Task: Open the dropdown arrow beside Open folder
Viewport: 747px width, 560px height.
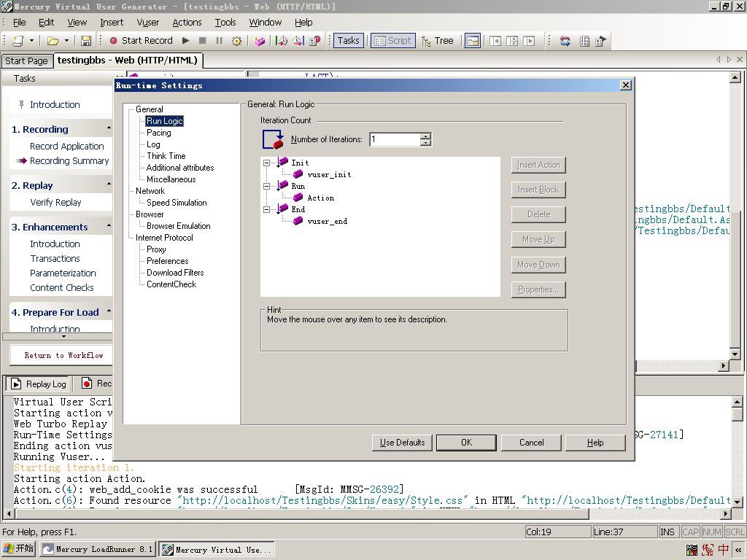Action: pos(66,41)
